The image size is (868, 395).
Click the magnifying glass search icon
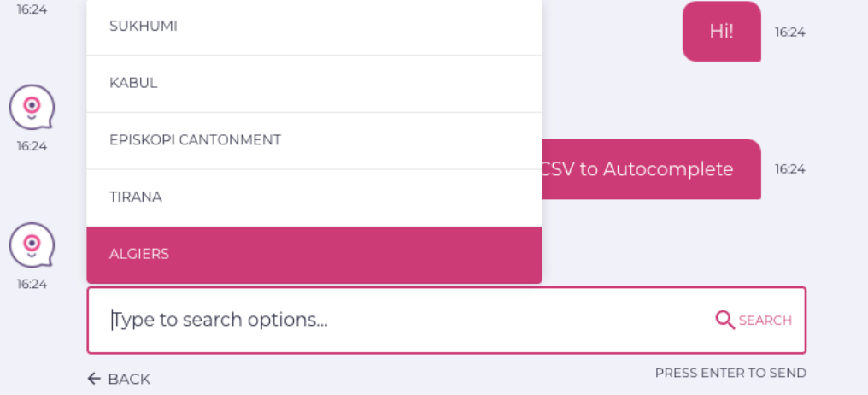724,320
